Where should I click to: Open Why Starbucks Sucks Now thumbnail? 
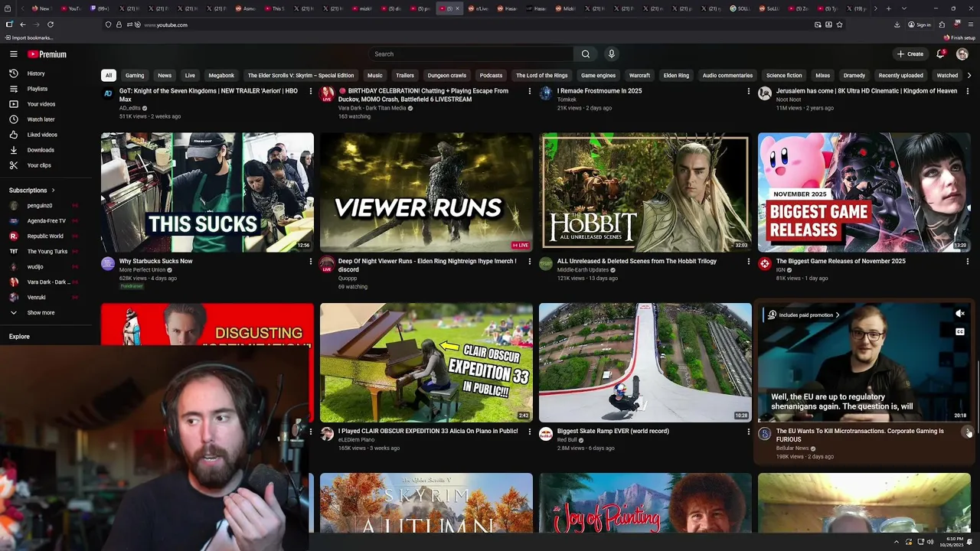click(x=207, y=193)
